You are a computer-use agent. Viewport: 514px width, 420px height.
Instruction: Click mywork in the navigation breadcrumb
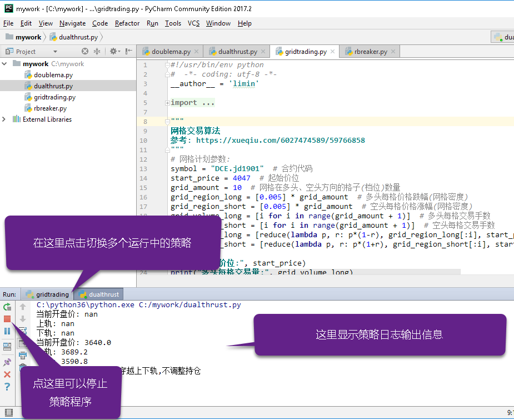(23, 37)
